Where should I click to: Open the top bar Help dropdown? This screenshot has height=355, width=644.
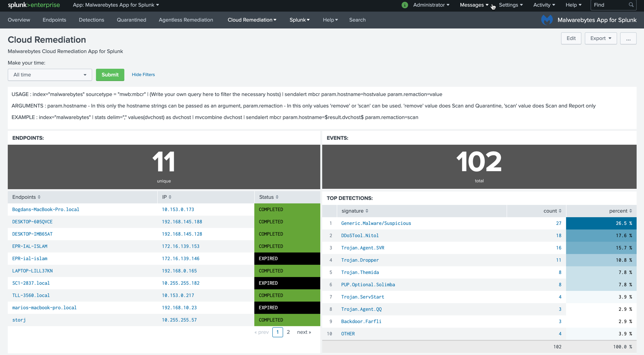click(573, 5)
